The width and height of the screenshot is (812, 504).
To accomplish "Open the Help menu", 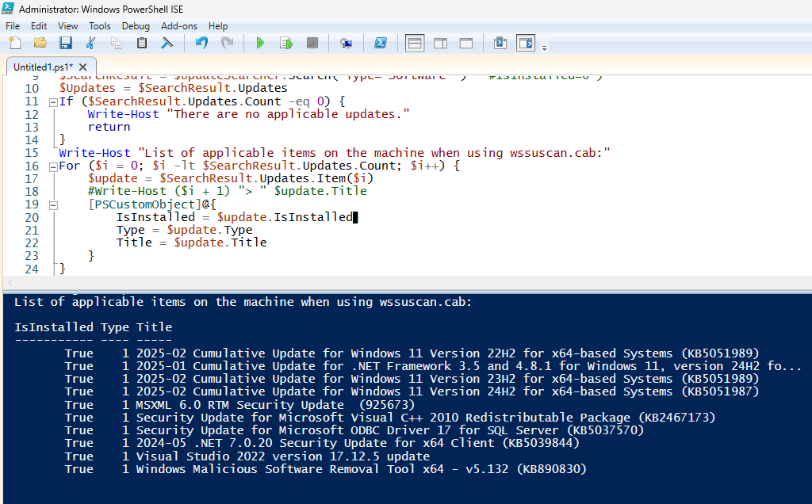I will 218,26.
